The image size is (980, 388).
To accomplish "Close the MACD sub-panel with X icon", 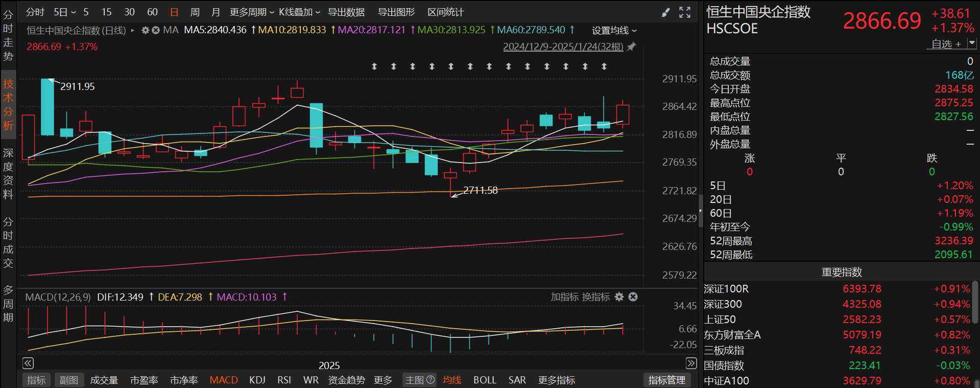I will pyautogui.click(x=633, y=296).
